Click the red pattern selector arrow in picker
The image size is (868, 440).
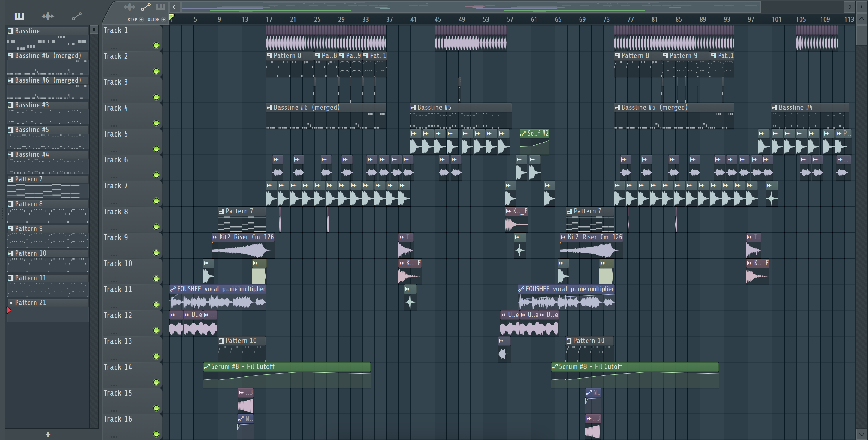point(9,310)
